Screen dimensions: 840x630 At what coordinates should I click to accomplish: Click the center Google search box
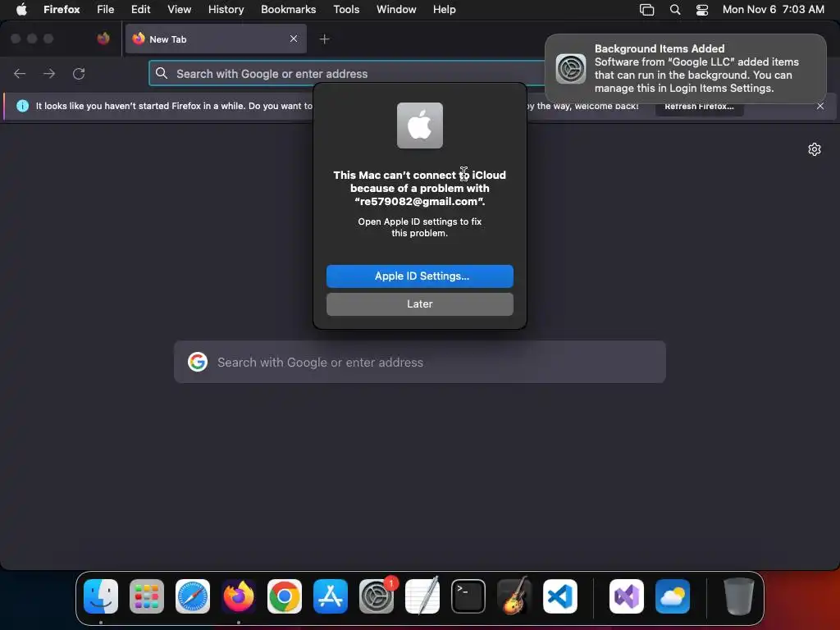(420, 362)
